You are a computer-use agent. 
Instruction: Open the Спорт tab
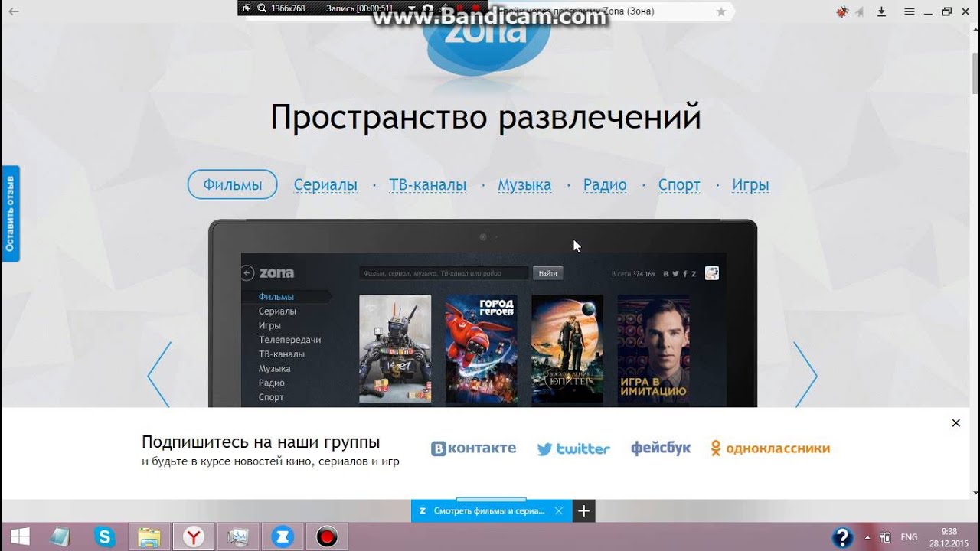click(x=679, y=184)
